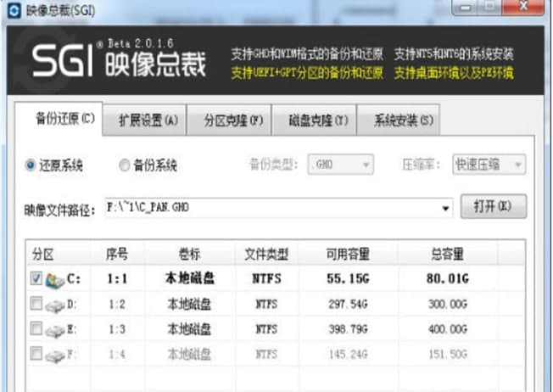Click the NTFS cell in C: row
This screenshot has width=553, height=392.
click(266, 279)
